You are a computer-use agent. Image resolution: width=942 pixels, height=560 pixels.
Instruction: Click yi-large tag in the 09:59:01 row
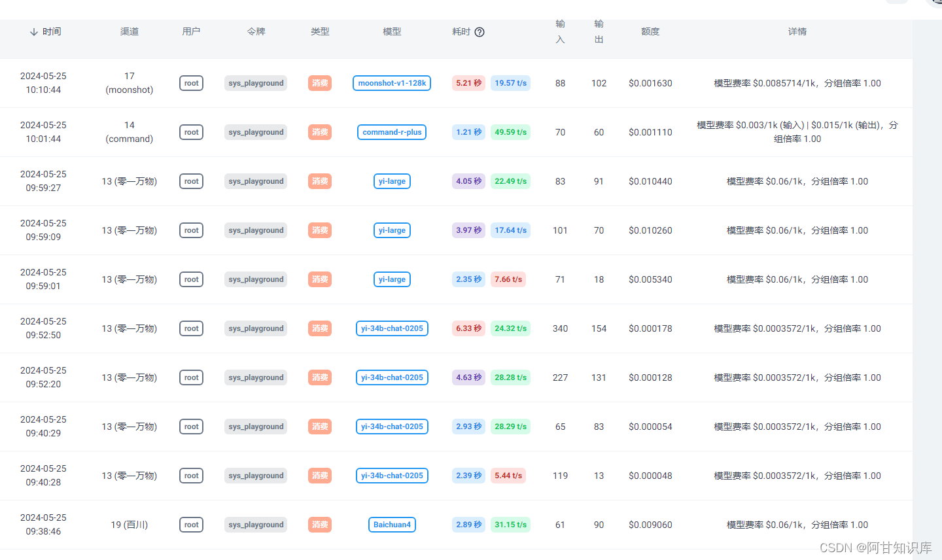pos(392,279)
